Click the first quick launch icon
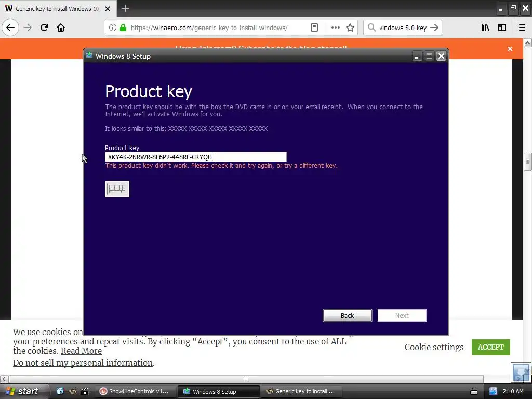 60,391
